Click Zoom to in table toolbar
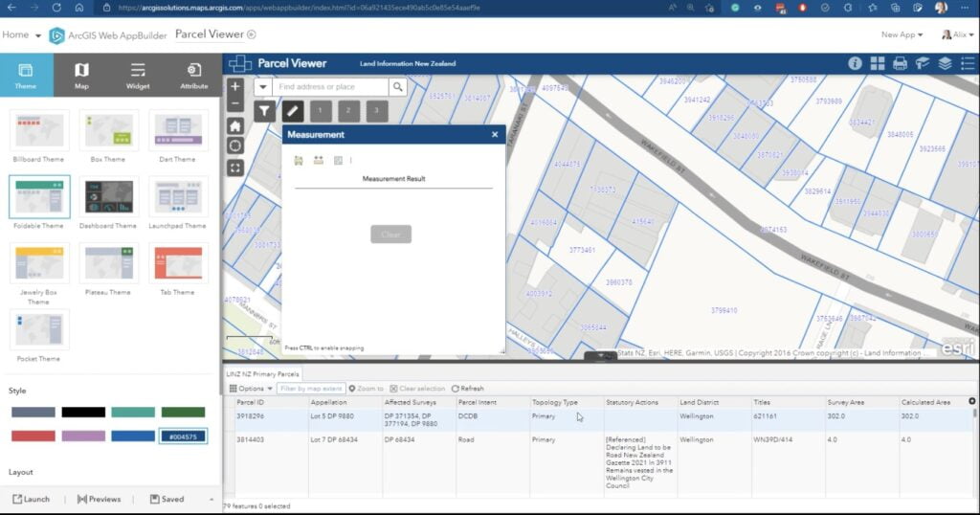Image resolution: width=980 pixels, height=515 pixels. coord(367,388)
